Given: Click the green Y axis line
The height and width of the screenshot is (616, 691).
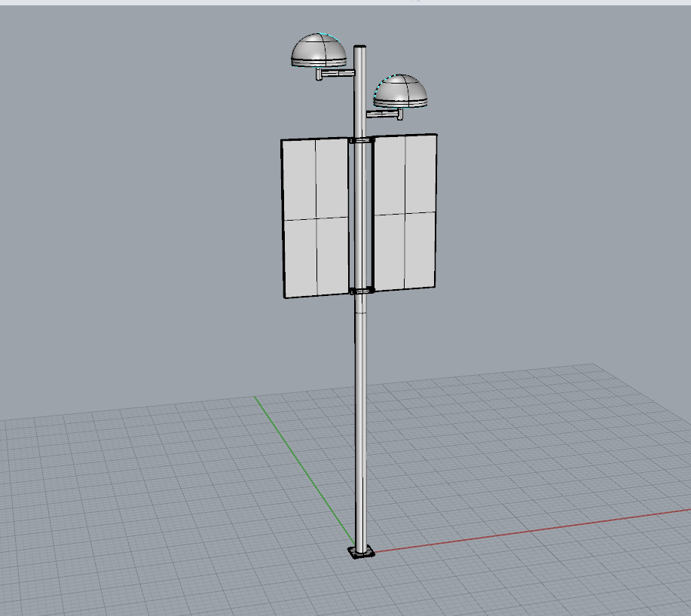Looking at the screenshot, I should pyautogui.click(x=304, y=471).
